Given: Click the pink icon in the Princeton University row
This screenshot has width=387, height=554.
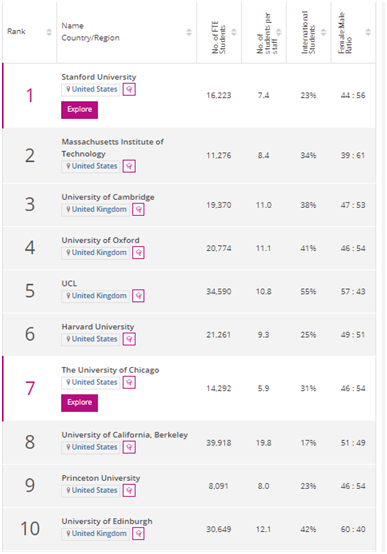Looking at the screenshot, I should pyautogui.click(x=129, y=490).
